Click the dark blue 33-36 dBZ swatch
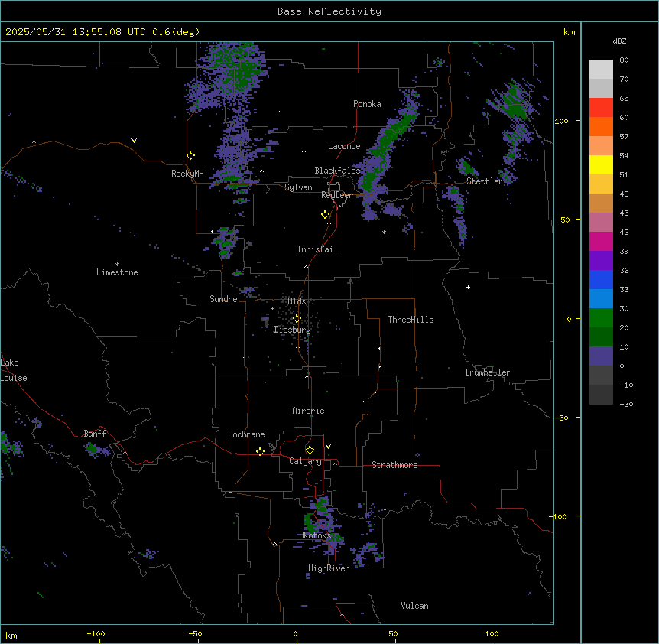 (601, 280)
